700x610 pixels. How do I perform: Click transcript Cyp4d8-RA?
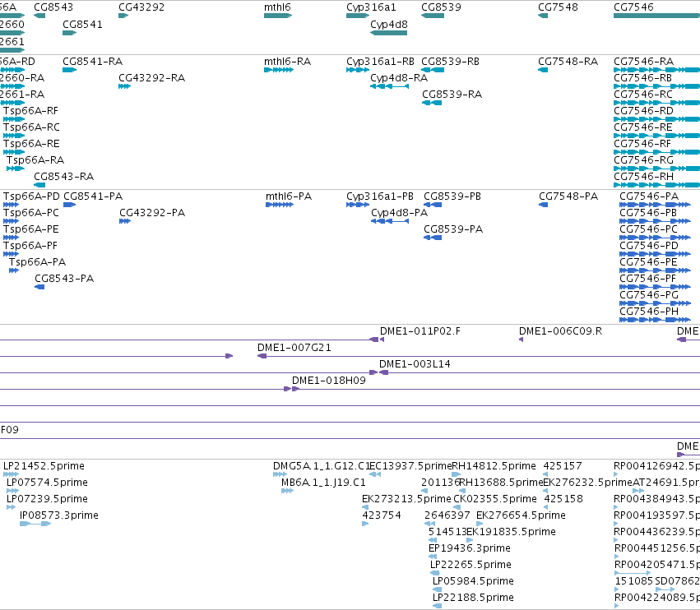tap(399, 78)
